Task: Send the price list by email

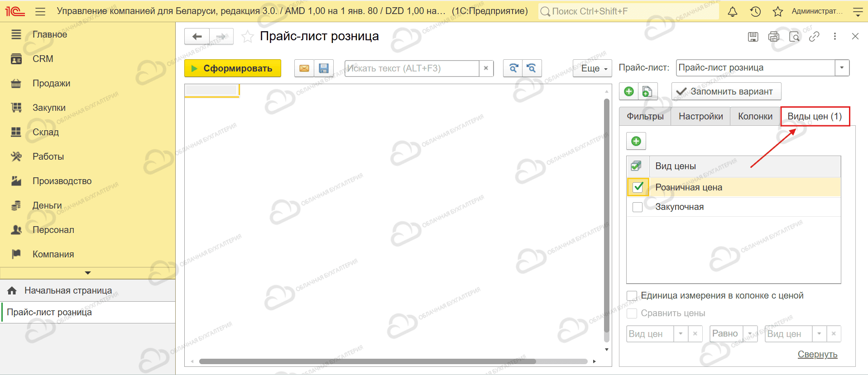Action: click(x=304, y=68)
